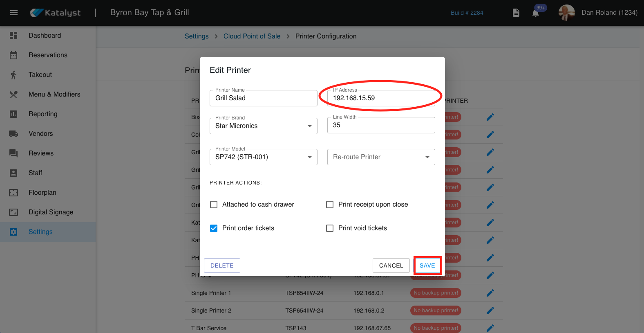Open the document icon in top bar
The image size is (644, 333).
(516, 13)
